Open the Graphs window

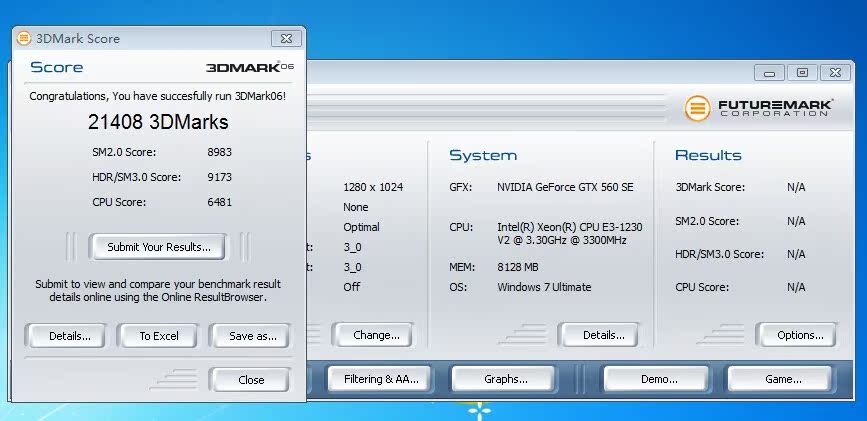(505, 379)
